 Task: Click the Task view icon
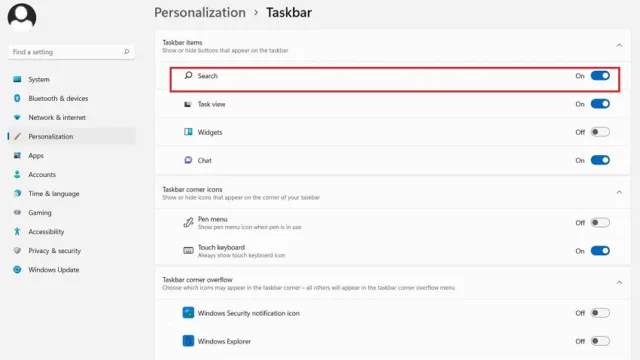pyautogui.click(x=188, y=104)
